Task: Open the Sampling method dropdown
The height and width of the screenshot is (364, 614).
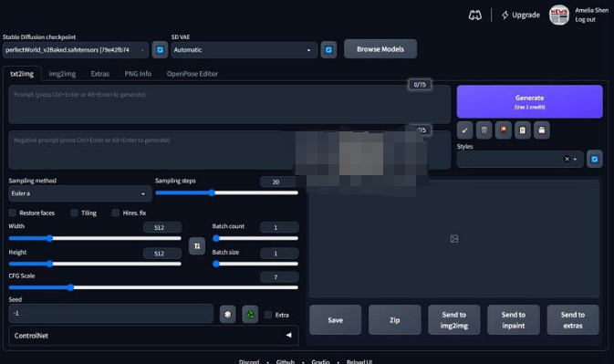Action: click(x=80, y=193)
